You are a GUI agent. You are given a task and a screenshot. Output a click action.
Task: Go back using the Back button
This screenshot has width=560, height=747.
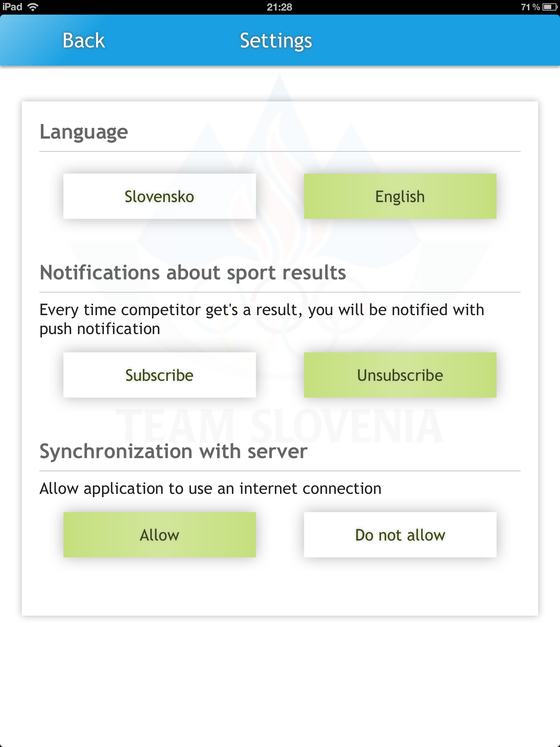point(83,40)
